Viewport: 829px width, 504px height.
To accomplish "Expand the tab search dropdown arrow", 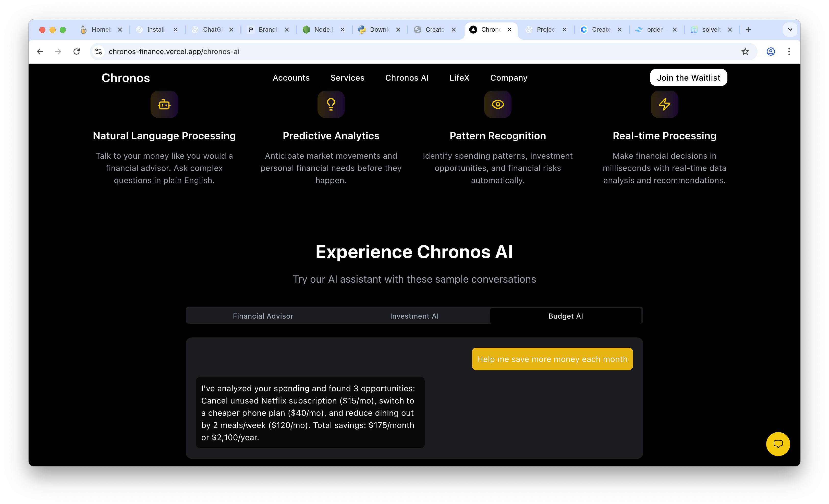I will click(790, 30).
